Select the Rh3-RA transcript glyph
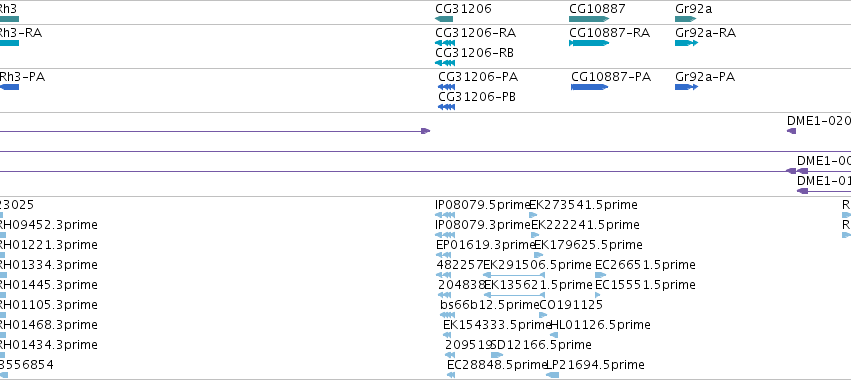Viewport: 851px width, 380px height. [9, 43]
